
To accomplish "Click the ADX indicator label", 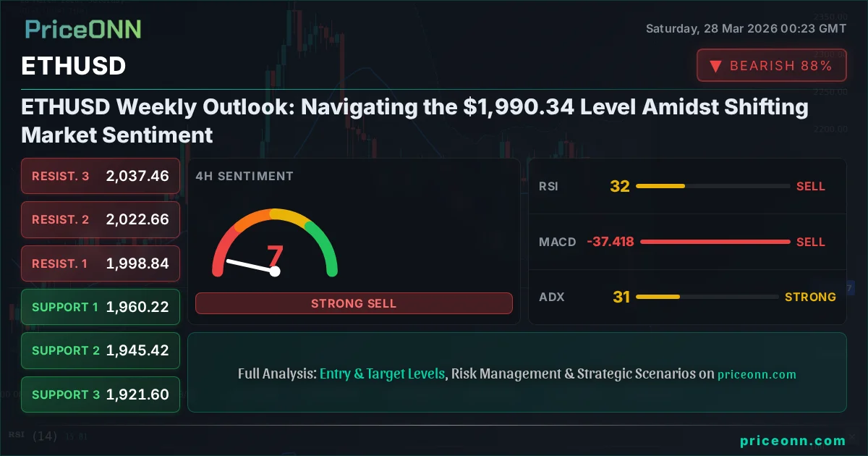I will click(552, 297).
